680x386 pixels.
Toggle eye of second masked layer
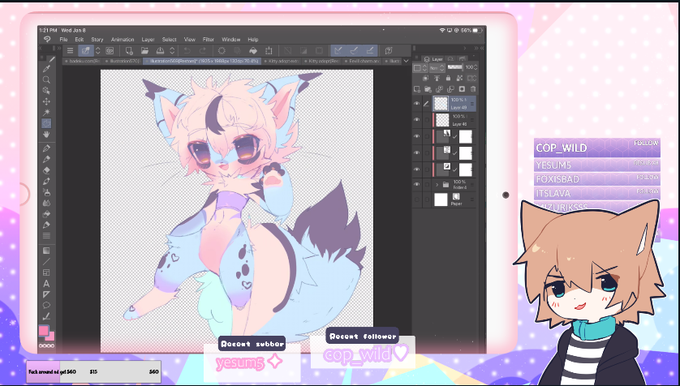pos(417,153)
